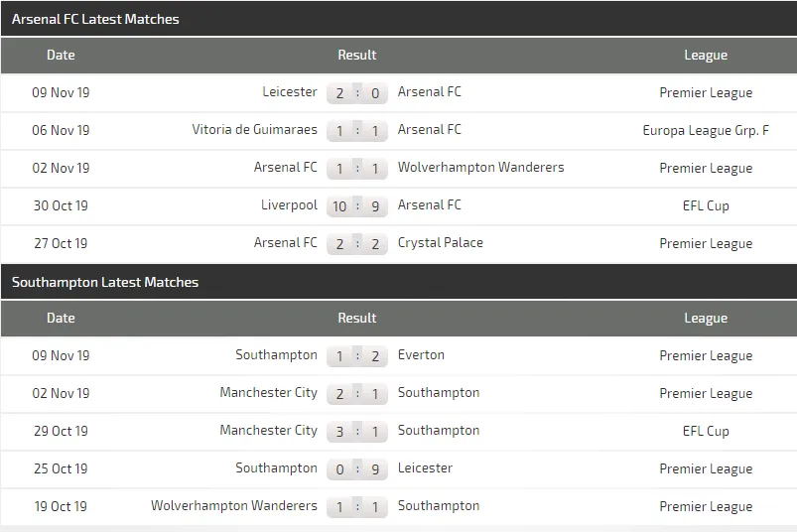Viewport: 797px width, 532px height.
Task: Select the Southampton Latest Matches header
Action: (x=105, y=283)
